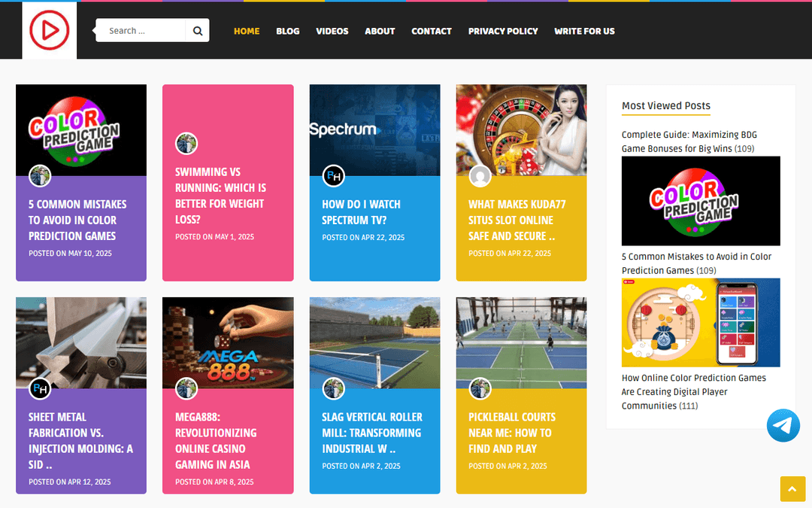This screenshot has height=508, width=812.
Task: Click author avatar on Pickleball Courts card
Action: tap(480, 388)
